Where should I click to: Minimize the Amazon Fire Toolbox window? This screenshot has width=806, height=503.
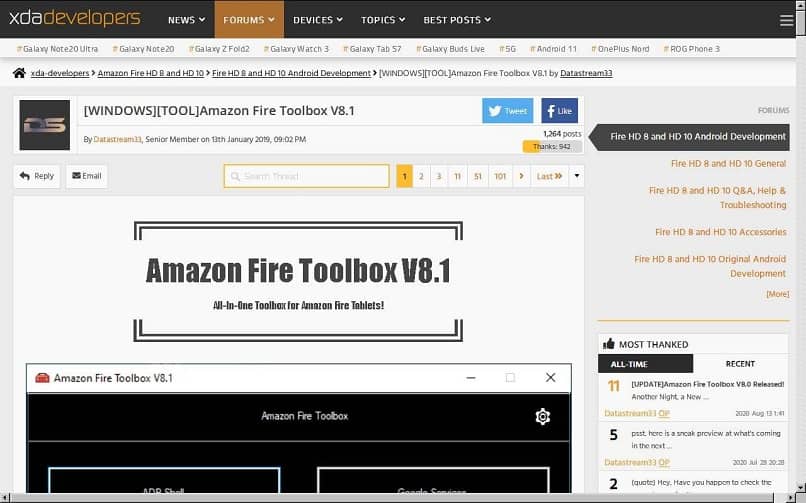(471, 378)
